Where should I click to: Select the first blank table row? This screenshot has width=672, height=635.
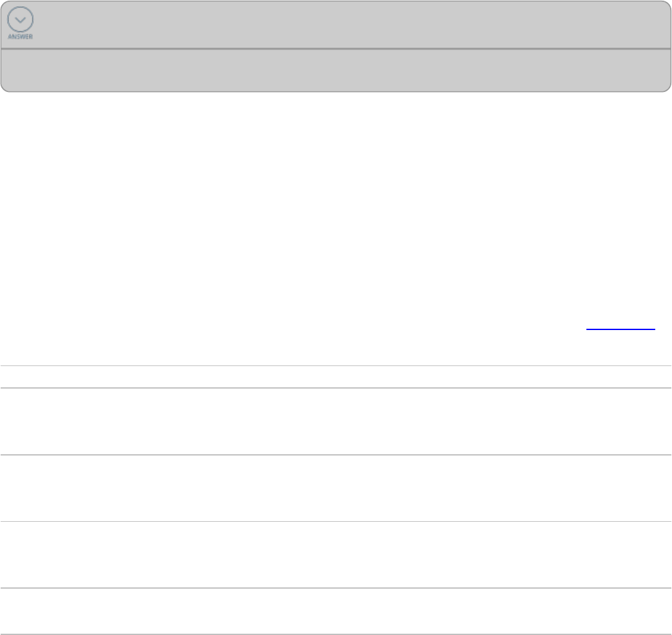click(x=335, y=421)
